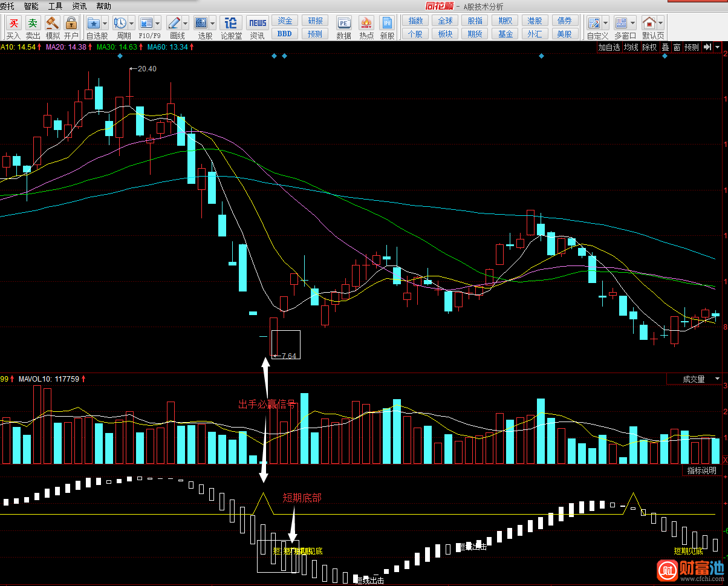Toggle the 叠 overlay option
This screenshot has width=728, height=586.
665,47
